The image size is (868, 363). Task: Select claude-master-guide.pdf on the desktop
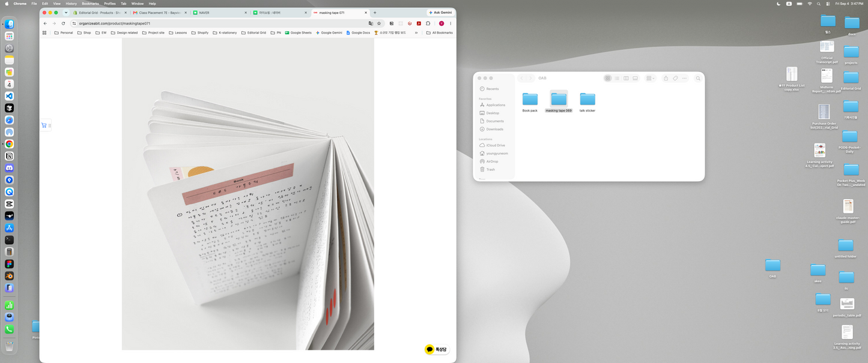[848, 211]
